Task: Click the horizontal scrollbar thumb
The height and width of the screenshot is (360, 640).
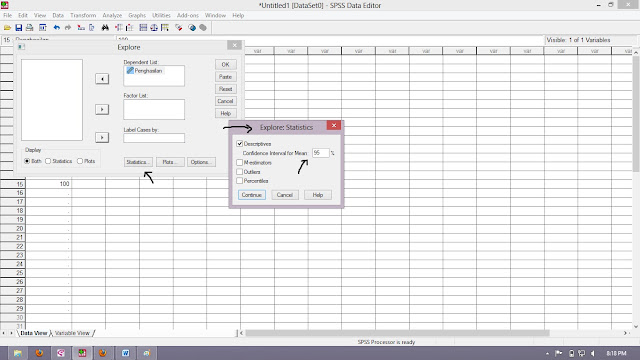Action: 397,333
